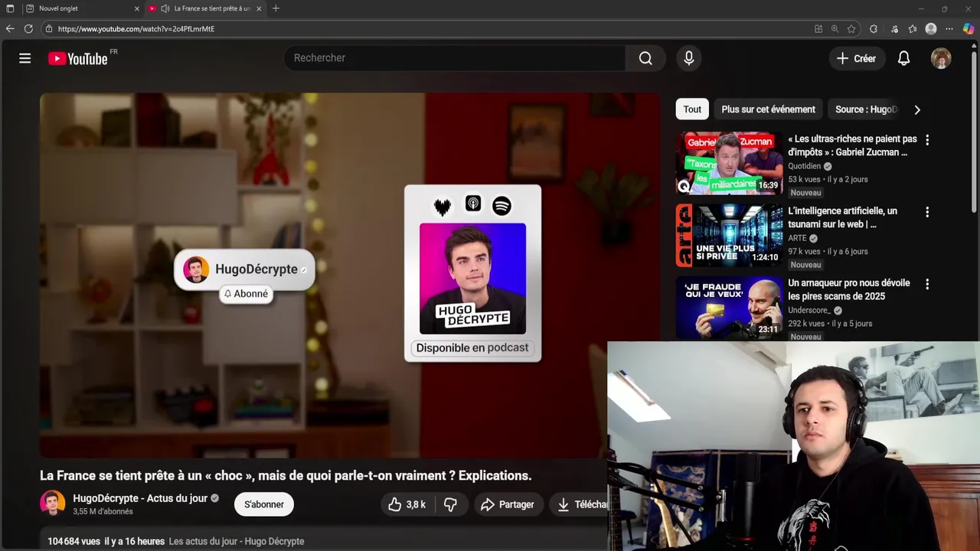Click the Partager button
Screen dimensions: 980x551
pyautogui.click(x=508, y=504)
